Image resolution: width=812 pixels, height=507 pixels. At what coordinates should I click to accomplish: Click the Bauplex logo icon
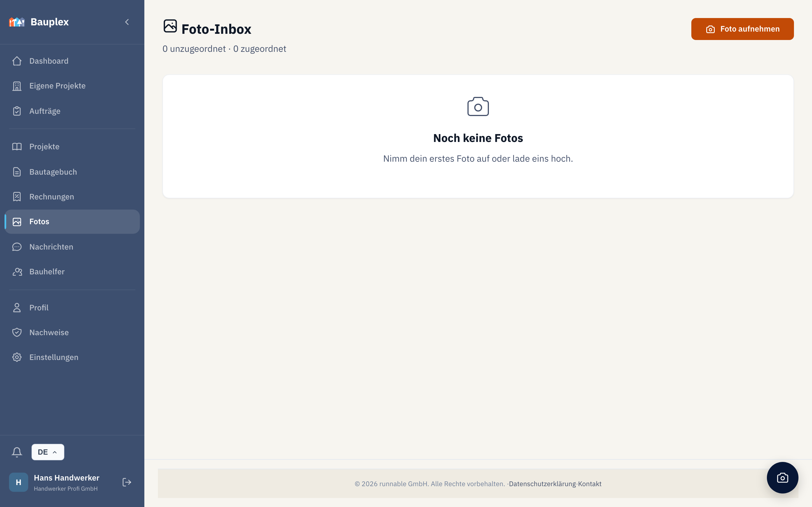click(17, 22)
